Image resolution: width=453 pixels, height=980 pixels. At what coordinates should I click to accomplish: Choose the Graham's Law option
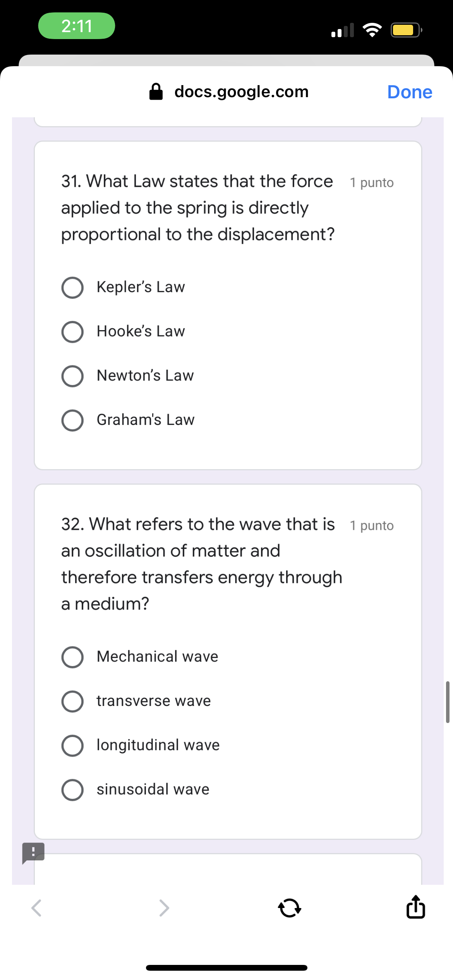(73, 420)
